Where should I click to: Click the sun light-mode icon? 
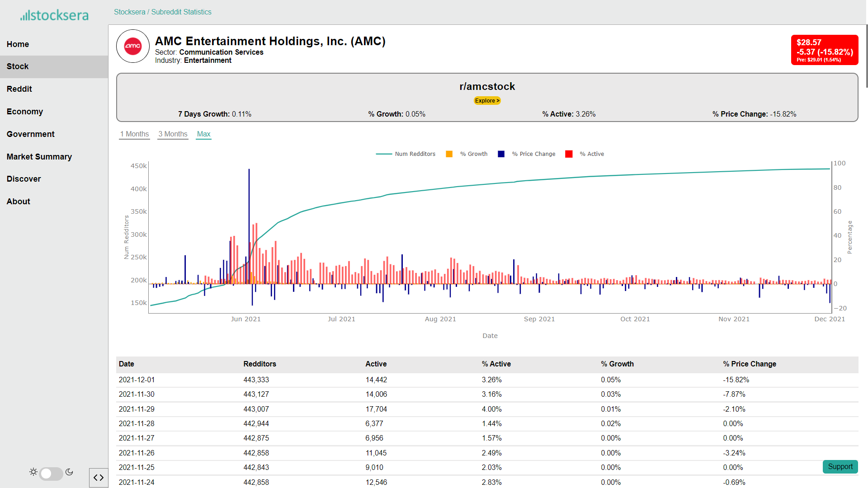(33, 472)
